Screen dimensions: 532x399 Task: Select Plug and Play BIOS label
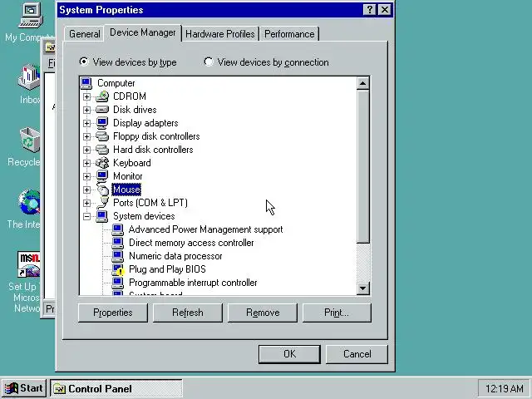[167, 269]
